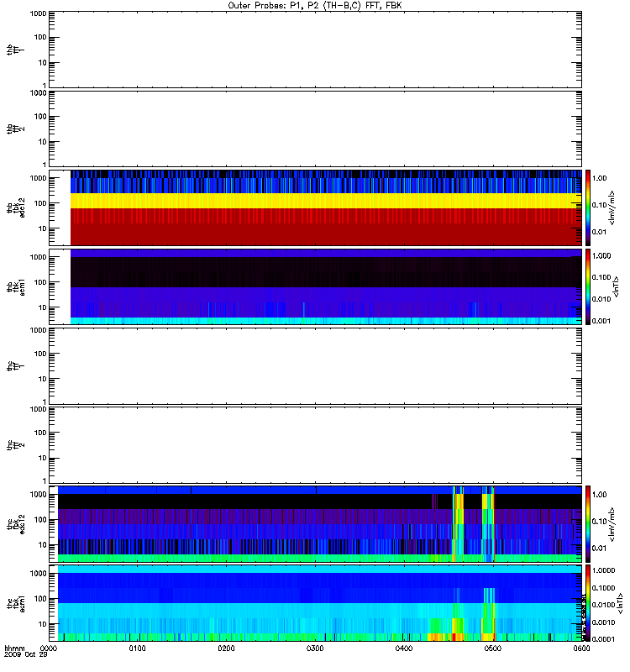Click the '0000' time axis label
The width and height of the screenshot is (630, 672).
click(49, 648)
